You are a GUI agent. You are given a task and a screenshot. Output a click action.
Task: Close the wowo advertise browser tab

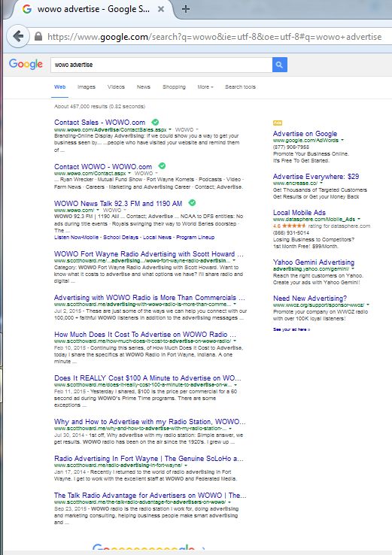(x=161, y=9)
